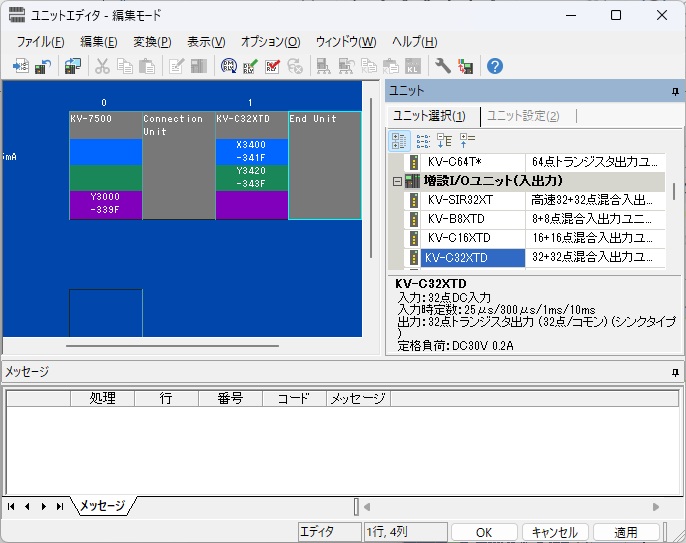Toggle pin on the メッセージ panel
The image size is (686, 543).
coord(675,372)
